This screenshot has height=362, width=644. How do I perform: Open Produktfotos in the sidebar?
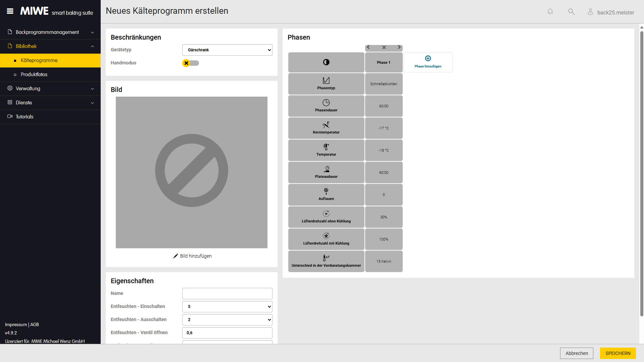[34, 74]
